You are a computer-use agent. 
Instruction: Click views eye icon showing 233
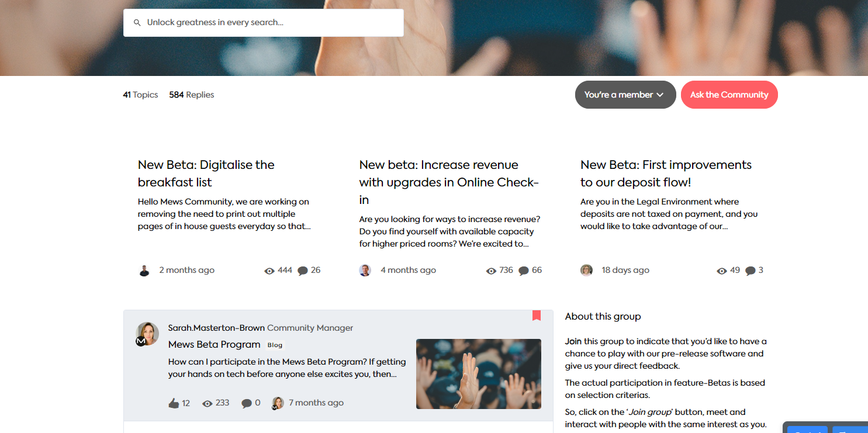click(208, 403)
